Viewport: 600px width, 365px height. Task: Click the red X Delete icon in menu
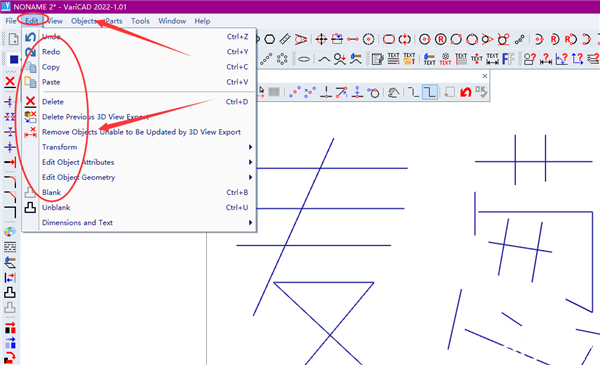tap(30, 101)
